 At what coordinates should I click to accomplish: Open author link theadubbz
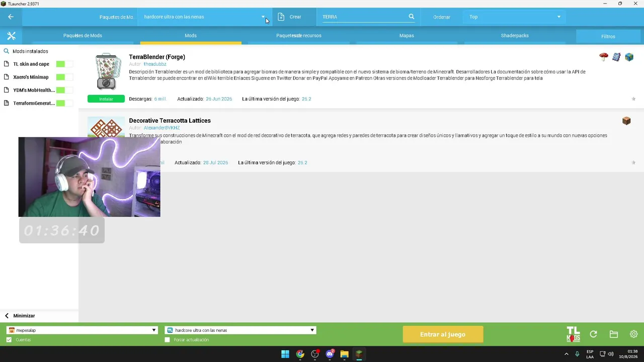pyautogui.click(x=154, y=64)
